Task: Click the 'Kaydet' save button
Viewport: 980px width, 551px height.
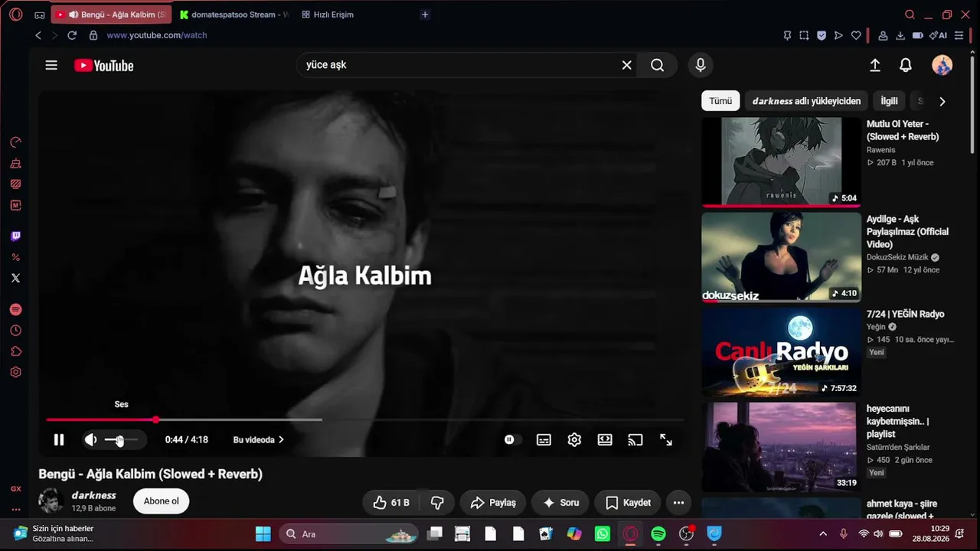Action: click(628, 503)
